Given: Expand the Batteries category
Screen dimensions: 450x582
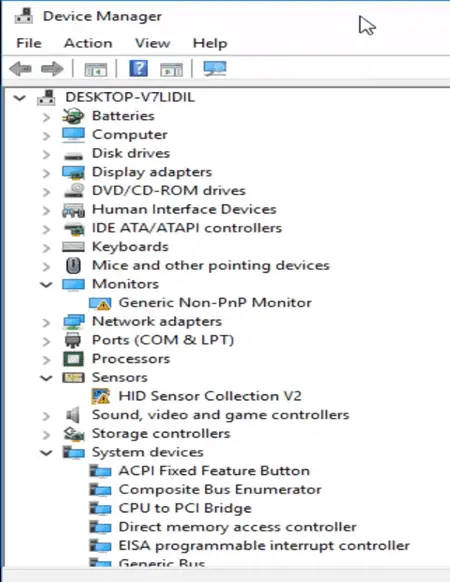Looking at the screenshot, I should pyautogui.click(x=46, y=117).
